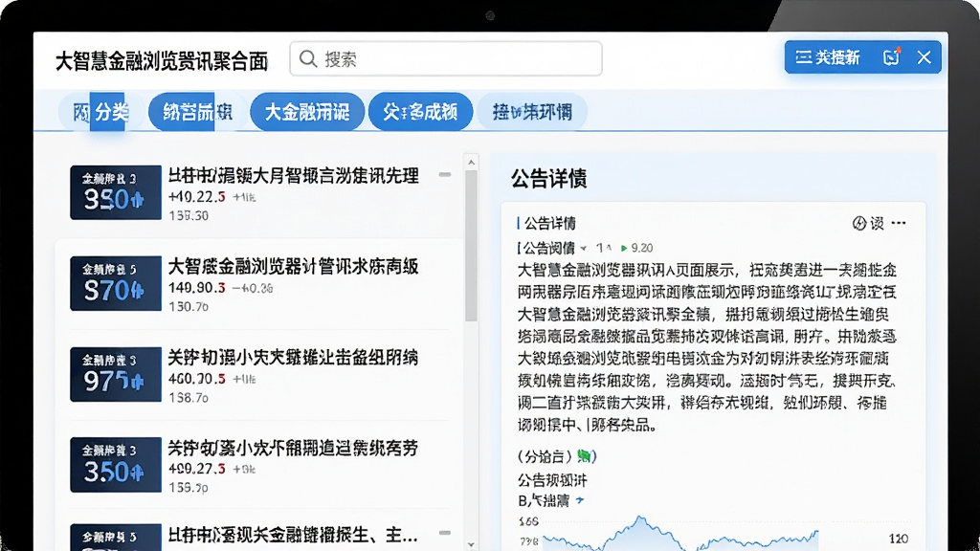
Task: Click the lightning 读 icon in the details card
Action: pos(867,223)
